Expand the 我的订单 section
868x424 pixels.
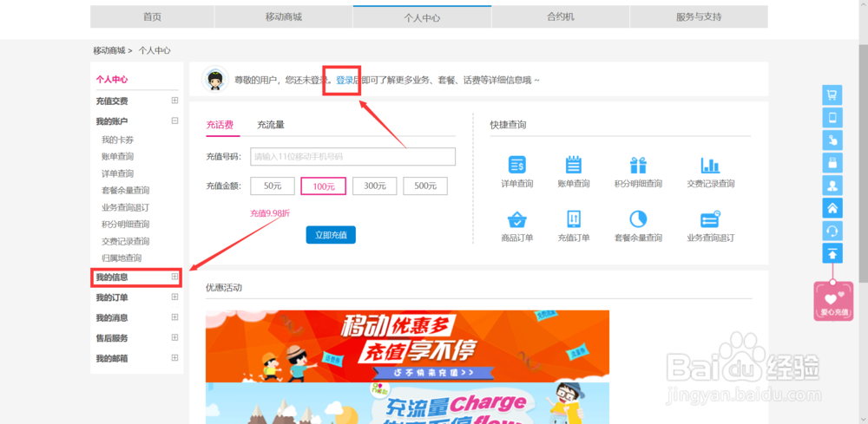[175, 297]
